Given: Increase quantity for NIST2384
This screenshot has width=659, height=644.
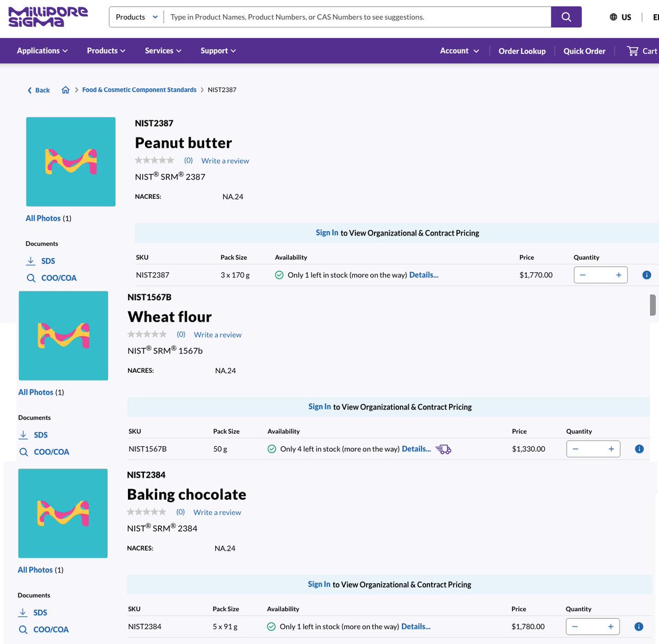Looking at the screenshot, I should click(611, 626).
